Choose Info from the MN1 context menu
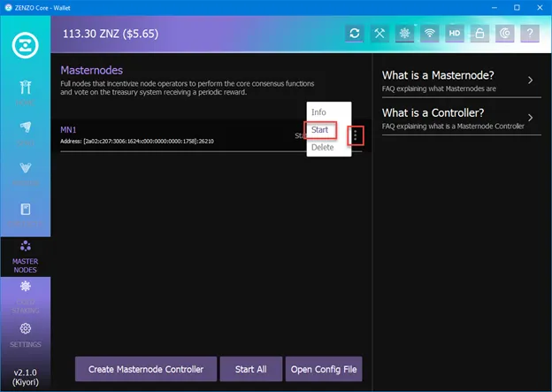The width and height of the screenshot is (552, 392). [x=318, y=112]
